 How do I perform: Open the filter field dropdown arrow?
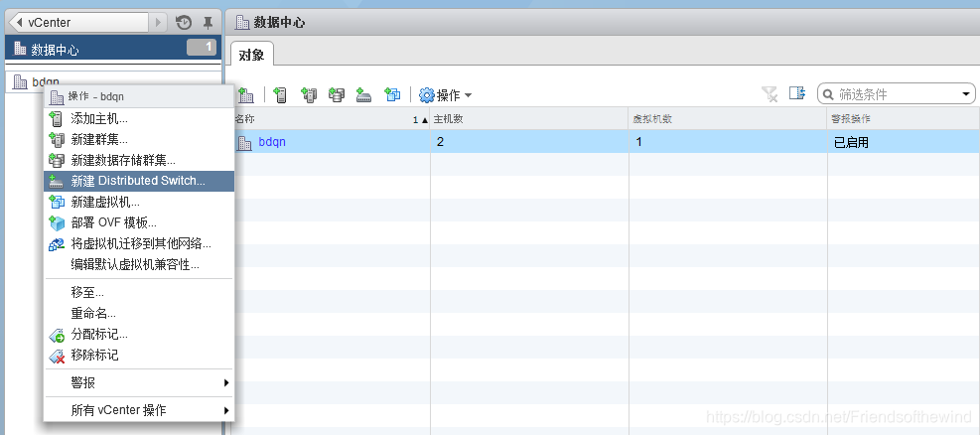click(x=967, y=95)
